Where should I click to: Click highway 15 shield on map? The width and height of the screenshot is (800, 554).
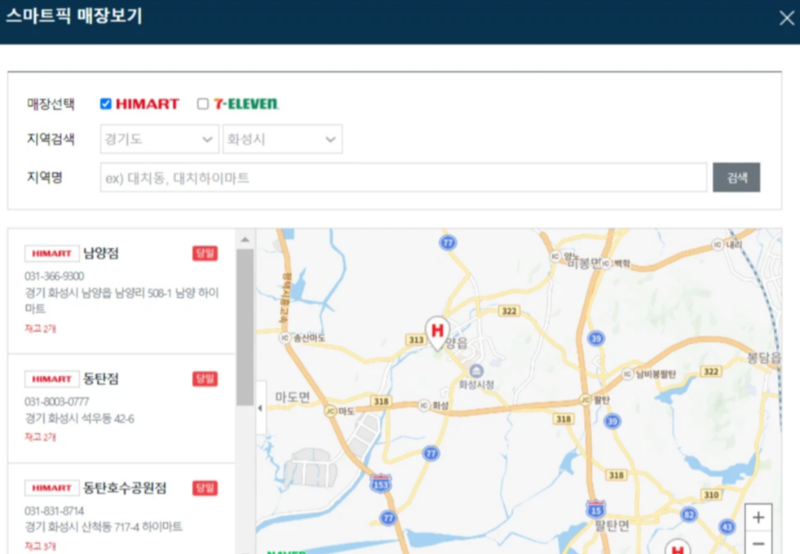(595, 509)
